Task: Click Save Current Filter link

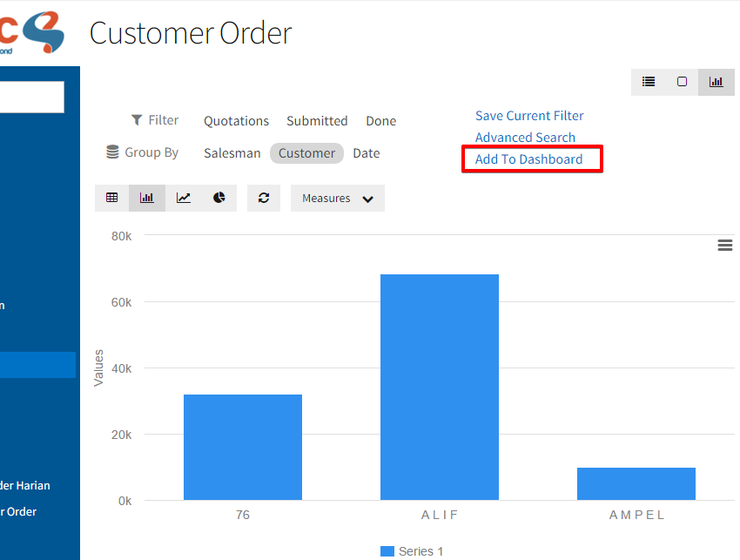Action: tap(529, 116)
